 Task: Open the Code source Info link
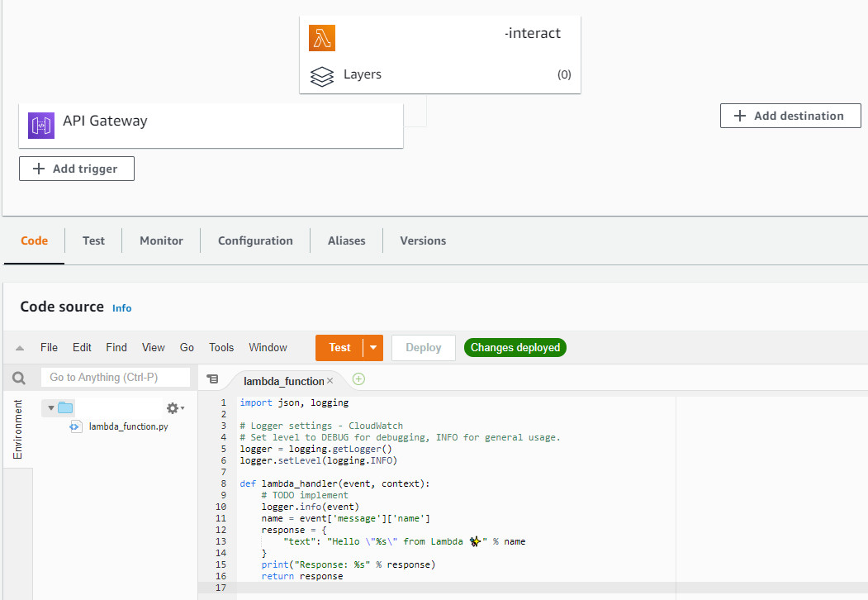[121, 308]
